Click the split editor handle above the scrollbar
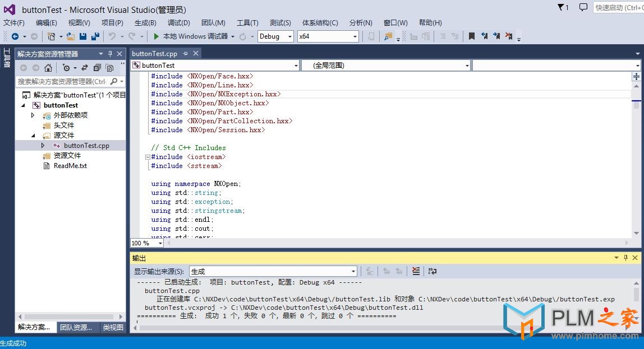 [x=636, y=77]
